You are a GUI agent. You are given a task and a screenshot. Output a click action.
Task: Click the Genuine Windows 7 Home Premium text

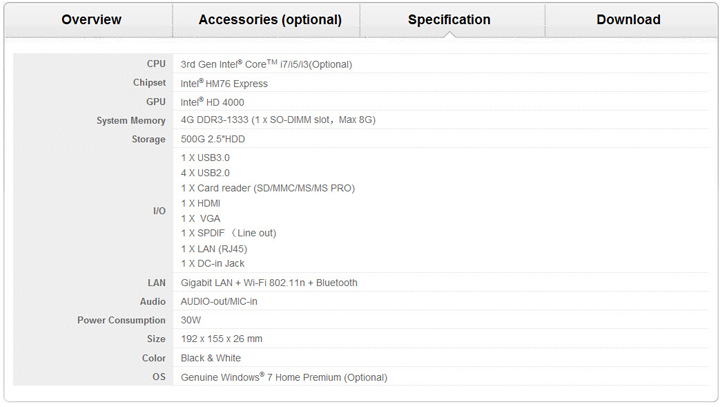283,377
